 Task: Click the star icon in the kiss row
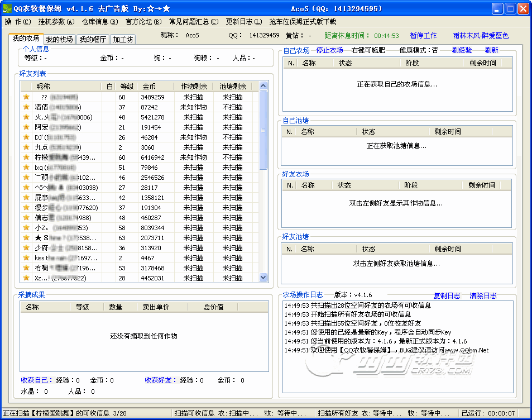(x=26, y=258)
